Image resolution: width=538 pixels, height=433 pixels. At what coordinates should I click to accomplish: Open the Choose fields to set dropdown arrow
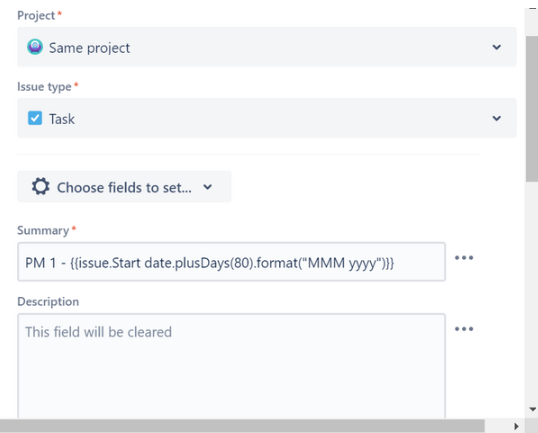[208, 187]
